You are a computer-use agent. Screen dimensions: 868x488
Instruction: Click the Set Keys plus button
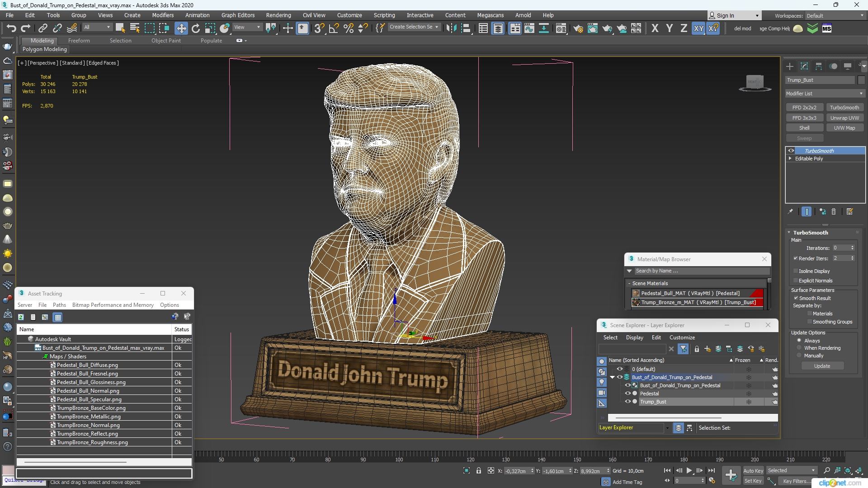click(x=731, y=475)
